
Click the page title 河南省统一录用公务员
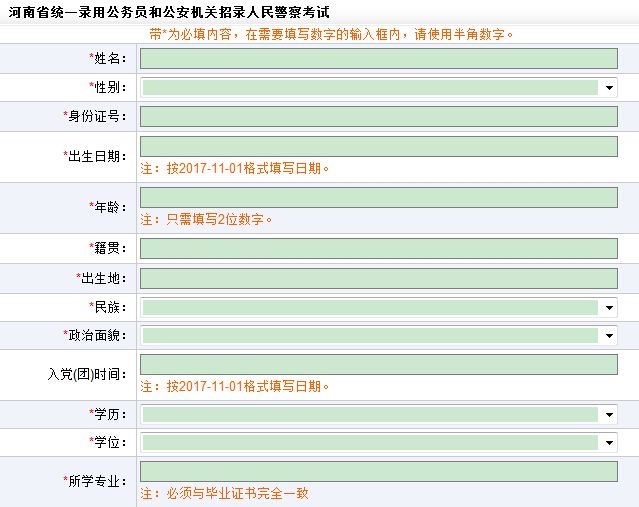(169, 12)
